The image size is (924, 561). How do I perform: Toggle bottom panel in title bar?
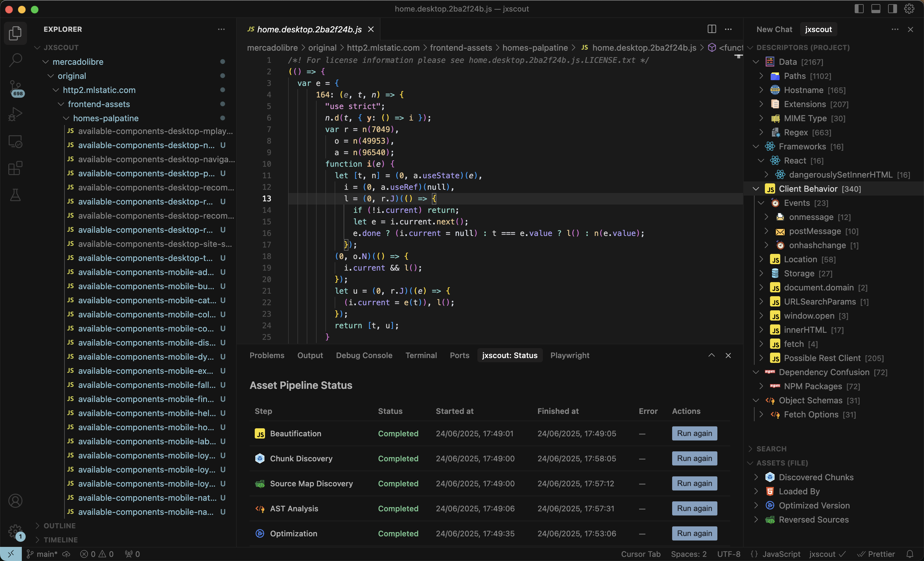(x=876, y=9)
